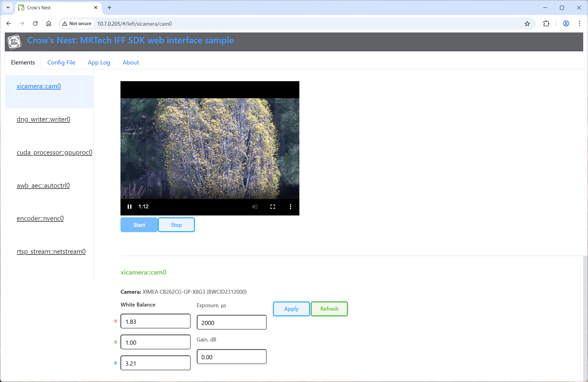The image size is (588, 382).
Task: Expand the tab search dropdown arrow
Action: click(x=8, y=7)
